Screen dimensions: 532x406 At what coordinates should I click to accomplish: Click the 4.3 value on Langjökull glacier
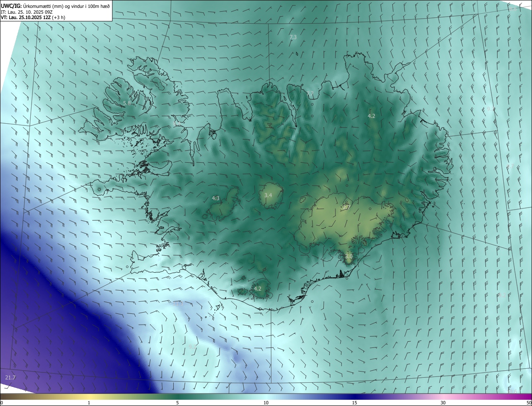click(x=216, y=198)
